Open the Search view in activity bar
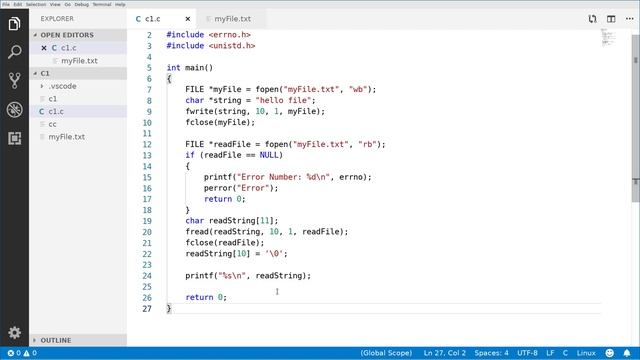 (x=14, y=52)
